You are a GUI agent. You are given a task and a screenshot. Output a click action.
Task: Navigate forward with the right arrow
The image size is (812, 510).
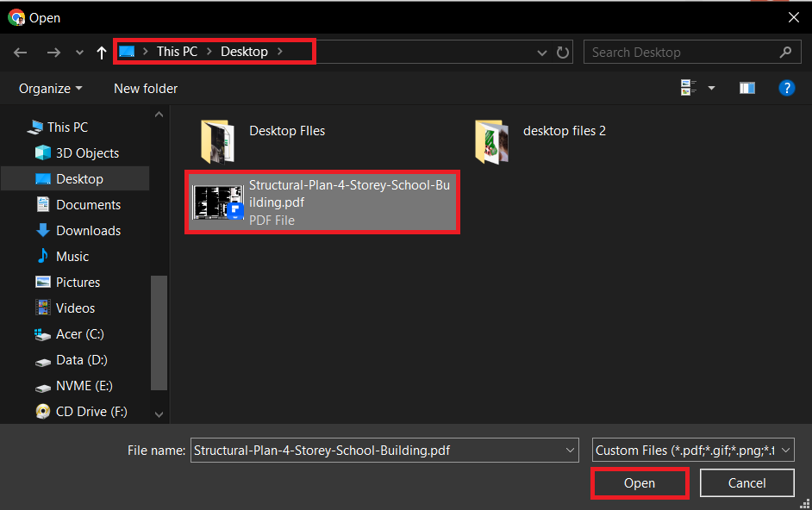click(x=53, y=52)
